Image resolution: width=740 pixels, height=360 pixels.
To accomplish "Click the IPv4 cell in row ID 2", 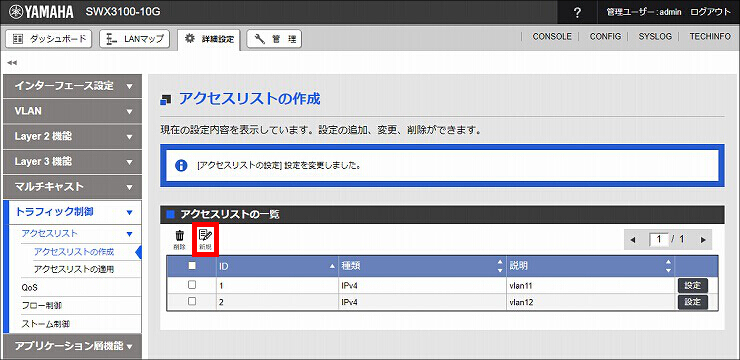I will point(422,302).
